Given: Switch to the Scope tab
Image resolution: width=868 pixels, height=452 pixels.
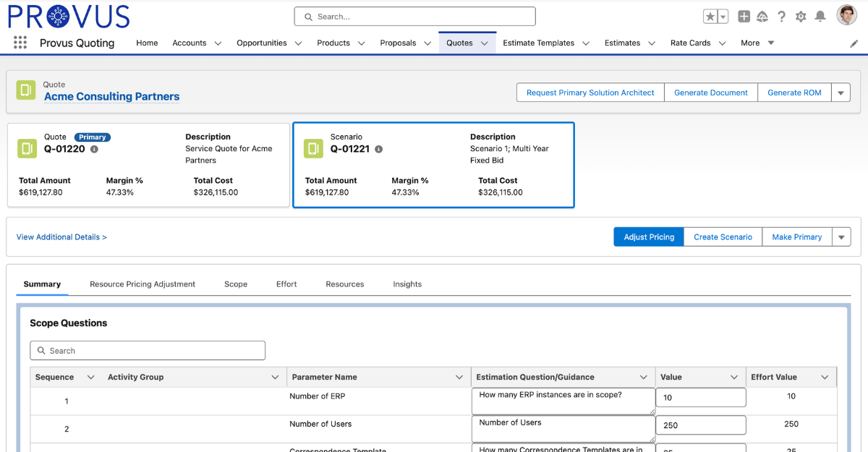Looking at the screenshot, I should [x=236, y=284].
